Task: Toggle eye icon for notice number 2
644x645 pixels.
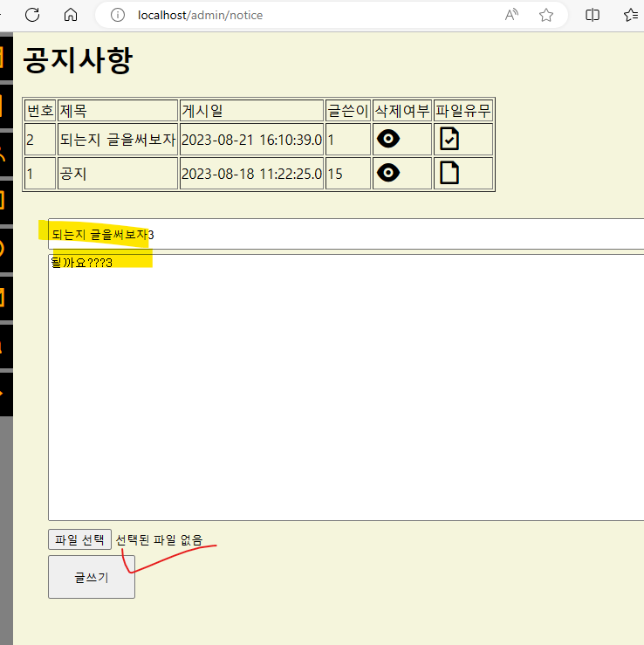Action: [388, 139]
